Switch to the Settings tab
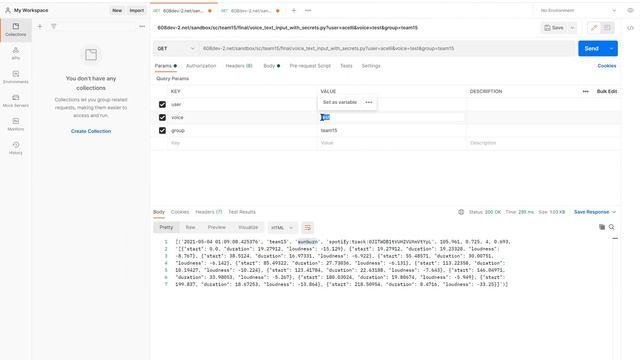This screenshot has height=360, width=640. coord(371,66)
